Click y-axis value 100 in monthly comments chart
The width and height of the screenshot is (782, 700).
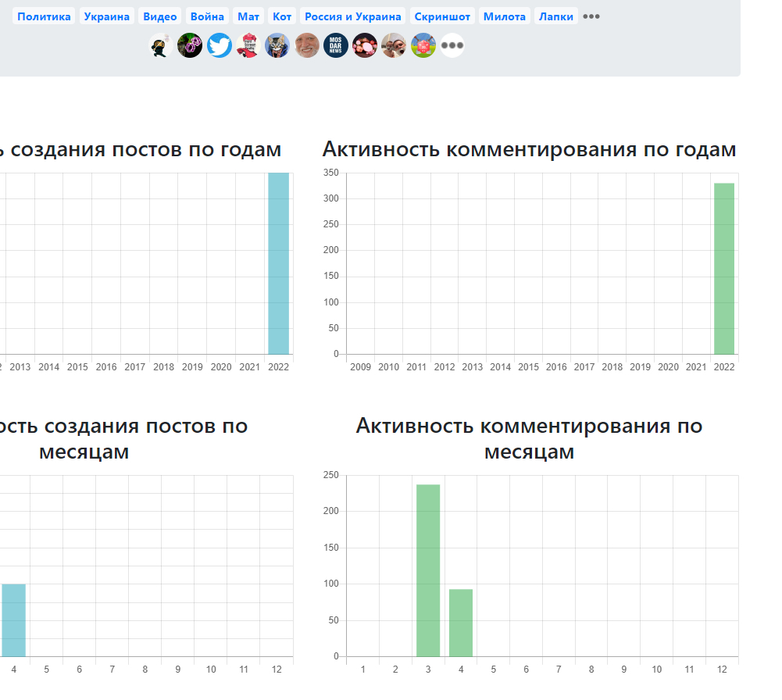pos(330,584)
